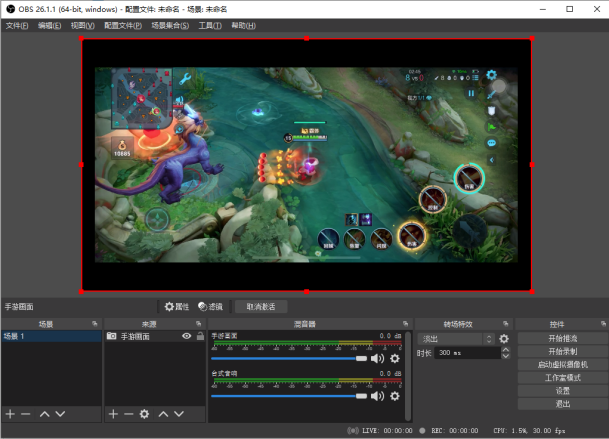Image resolution: width=609 pixels, height=439 pixels.
Task: Click the CPU 1.5%, 30.00 fps text
Action: click(x=529, y=430)
